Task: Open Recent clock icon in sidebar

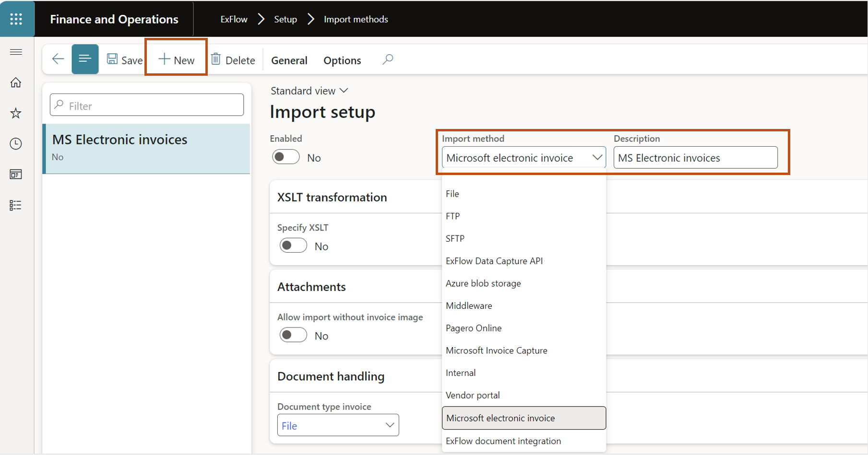Action: [x=16, y=144]
